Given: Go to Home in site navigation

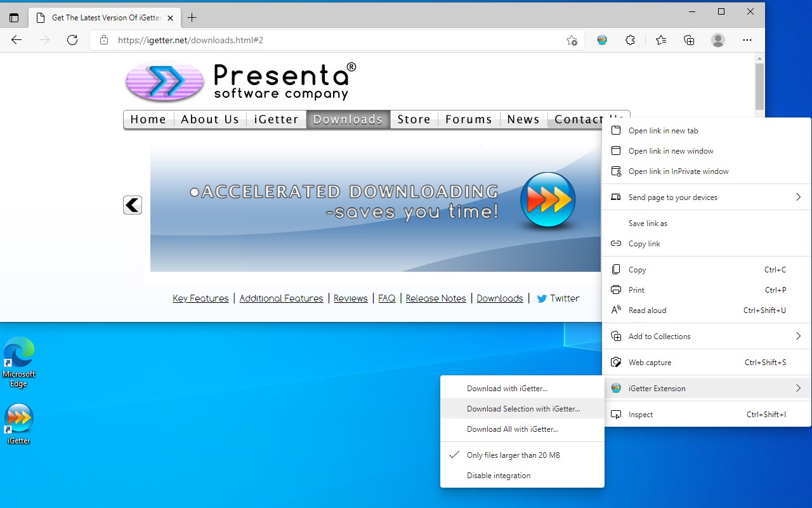Looking at the screenshot, I should pos(148,119).
